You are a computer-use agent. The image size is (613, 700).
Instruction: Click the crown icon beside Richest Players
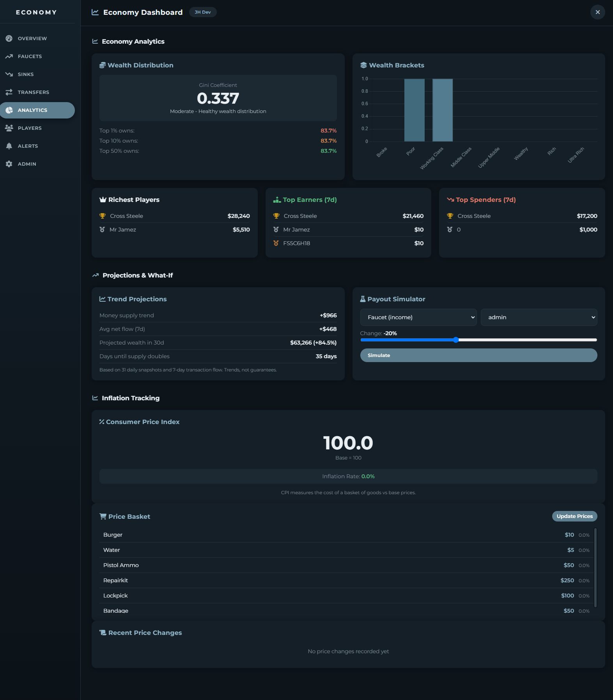(103, 200)
